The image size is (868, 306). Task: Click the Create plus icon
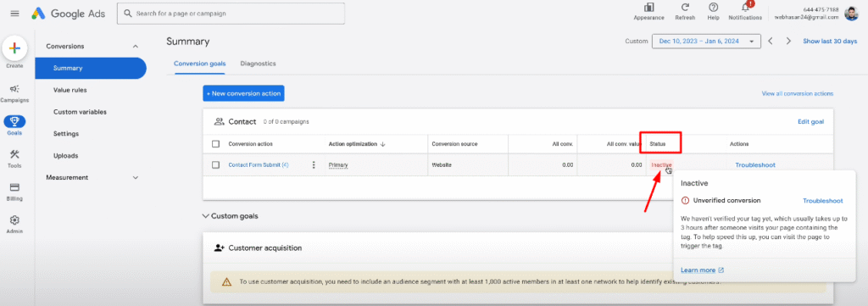pyautogui.click(x=15, y=48)
